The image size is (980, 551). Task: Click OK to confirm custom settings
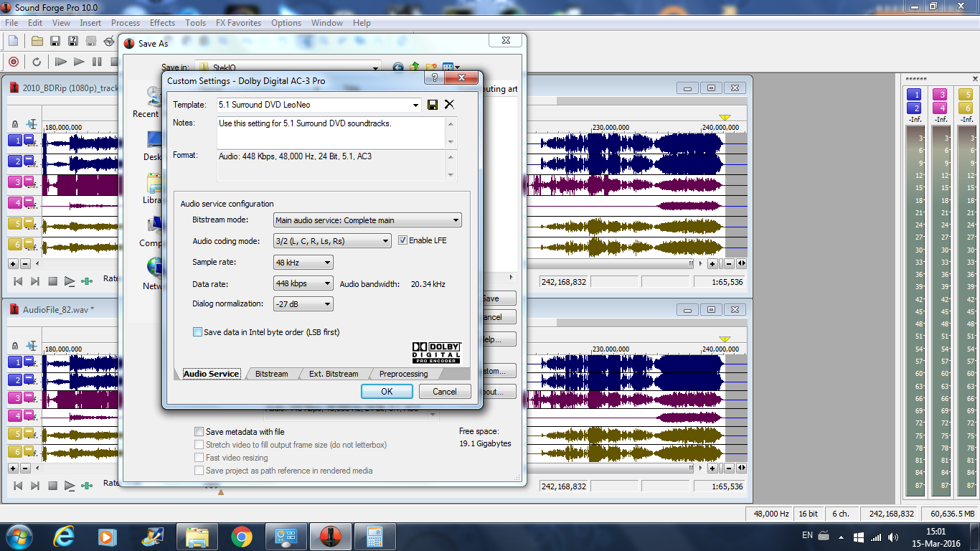coord(387,391)
